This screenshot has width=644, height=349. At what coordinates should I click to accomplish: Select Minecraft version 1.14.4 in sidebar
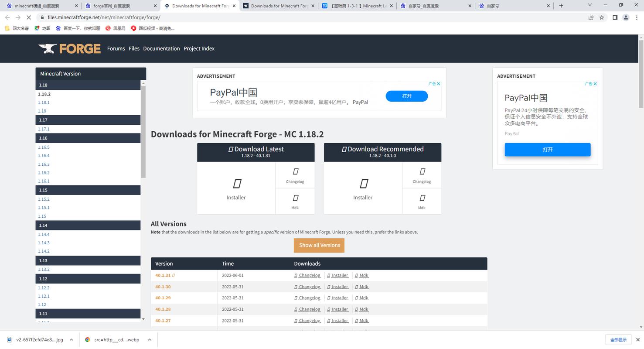coord(44,234)
